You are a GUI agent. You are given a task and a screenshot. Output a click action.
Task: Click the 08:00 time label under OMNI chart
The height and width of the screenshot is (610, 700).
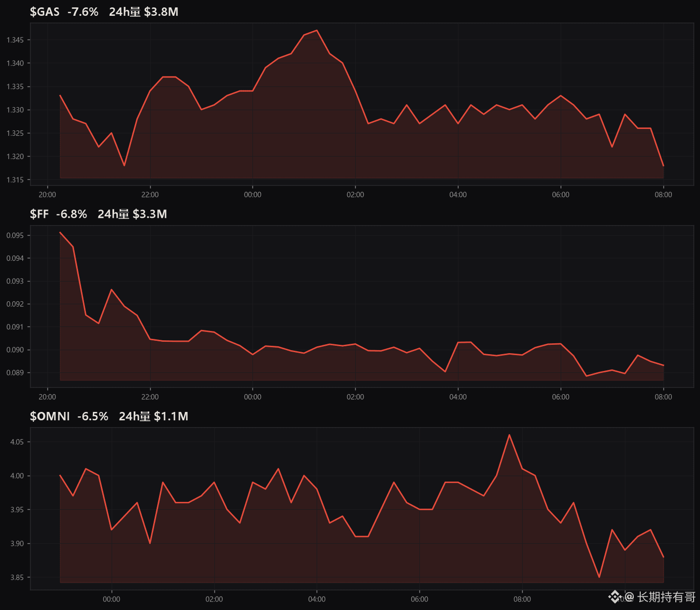523,599
